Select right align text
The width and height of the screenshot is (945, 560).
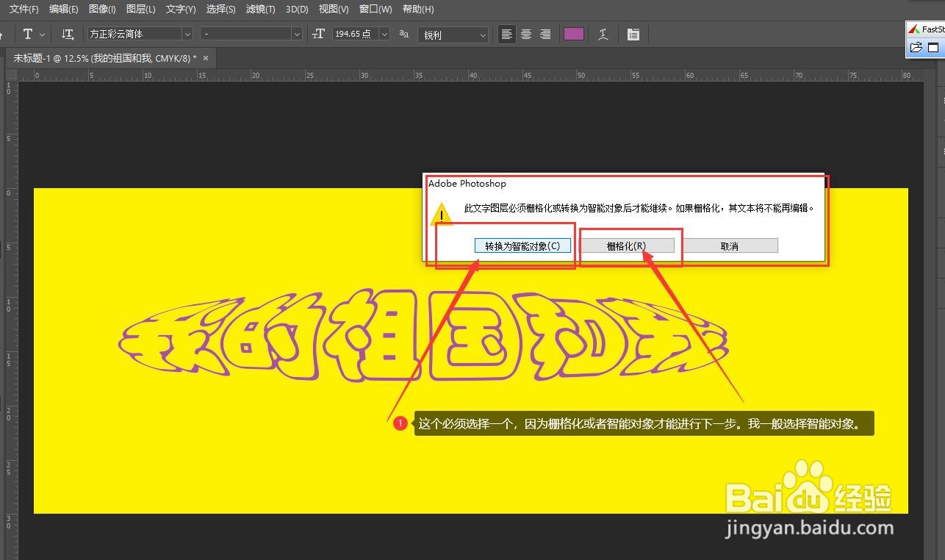click(545, 34)
